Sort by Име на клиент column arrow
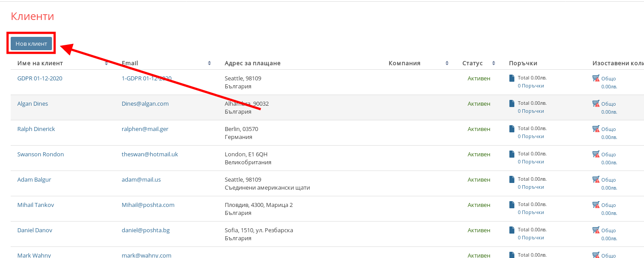644x258 pixels. 107,64
